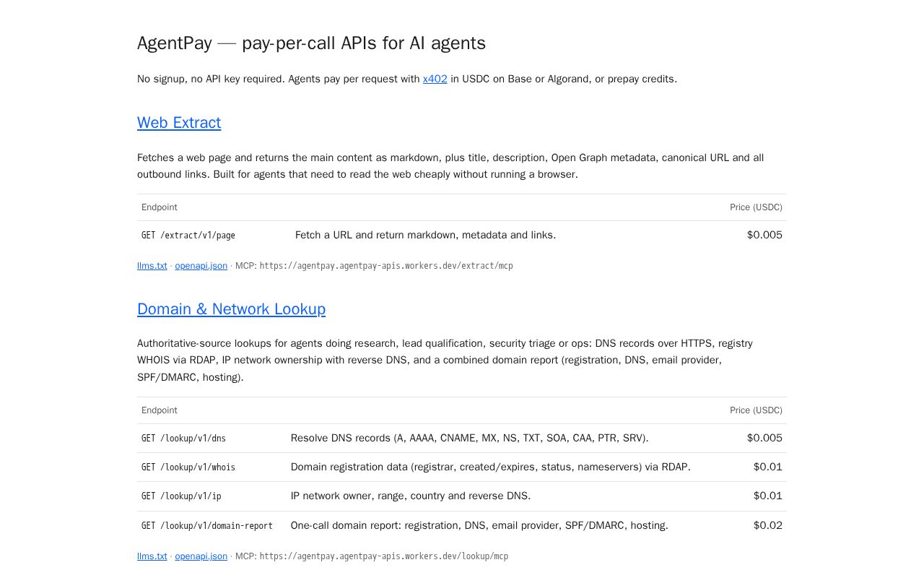Viewport: 924px width, 578px height.
Task: Click the 'Domain registration data' description text
Action: coord(491,467)
